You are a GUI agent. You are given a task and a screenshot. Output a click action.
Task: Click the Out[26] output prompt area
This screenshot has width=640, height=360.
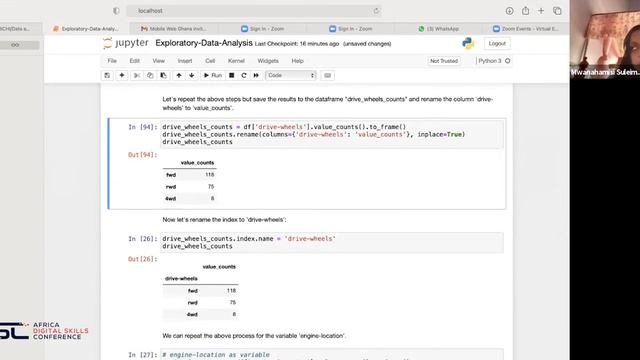(x=142, y=259)
